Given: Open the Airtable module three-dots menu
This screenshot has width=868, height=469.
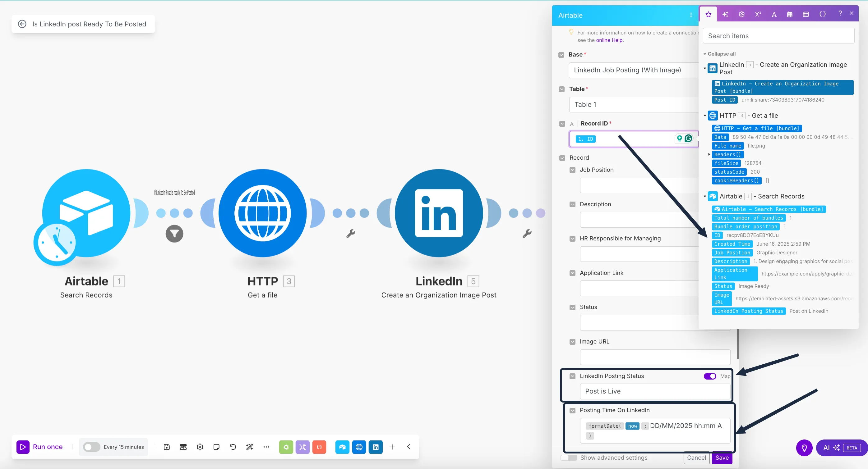Looking at the screenshot, I should pos(690,15).
